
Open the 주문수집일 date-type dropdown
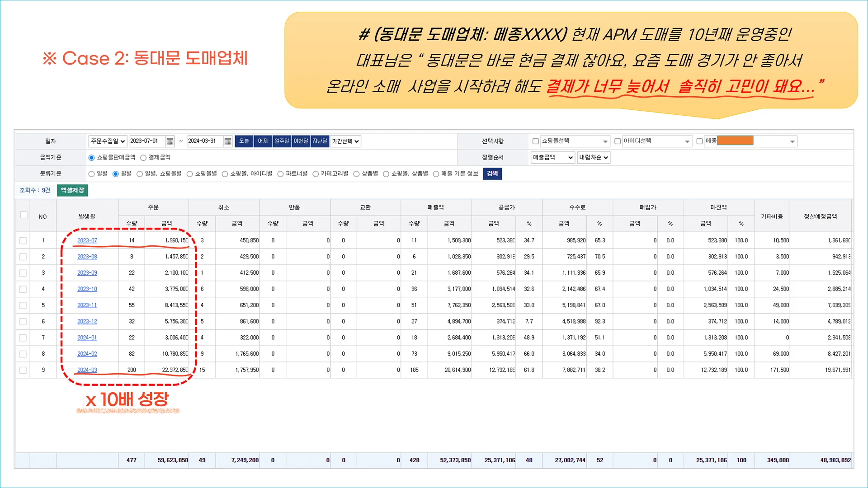point(108,141)
